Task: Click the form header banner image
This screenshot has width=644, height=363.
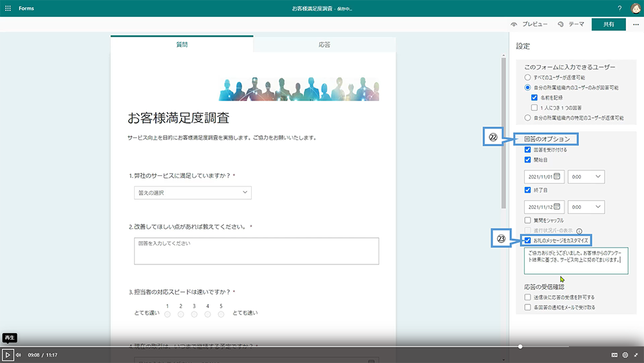Action: (299, 89)
